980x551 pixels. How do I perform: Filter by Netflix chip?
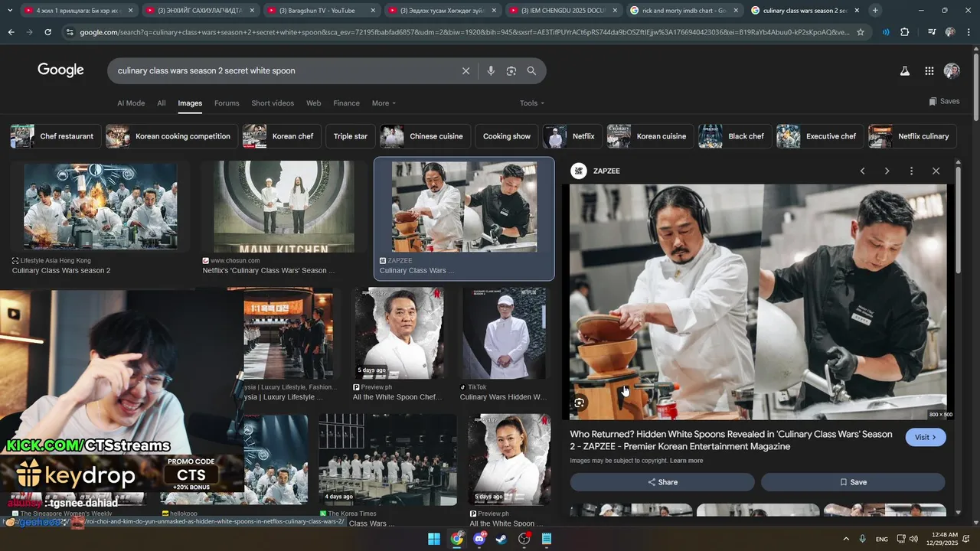click(572, 136)
